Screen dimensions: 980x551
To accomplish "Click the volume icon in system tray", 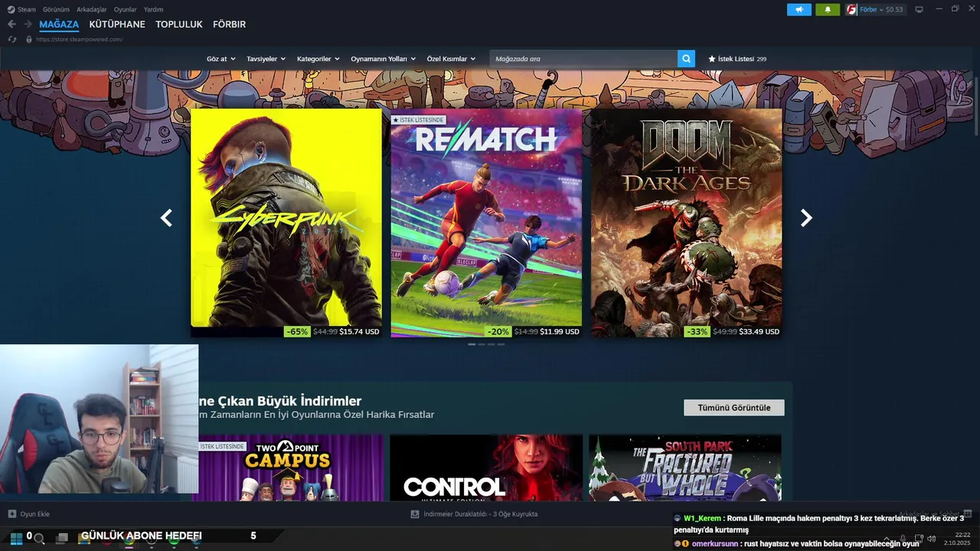I will point(931,539).
